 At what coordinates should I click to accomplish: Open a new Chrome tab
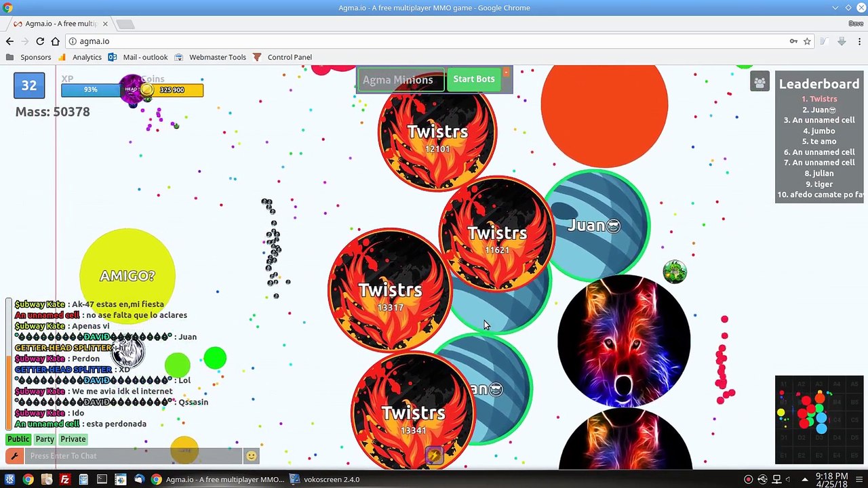point(125,24)
